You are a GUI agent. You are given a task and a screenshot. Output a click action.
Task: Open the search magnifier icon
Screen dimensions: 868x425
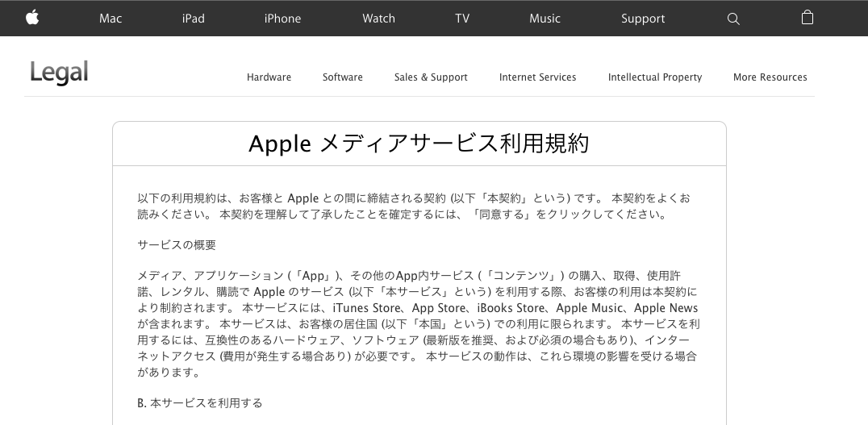click(733, 19)
